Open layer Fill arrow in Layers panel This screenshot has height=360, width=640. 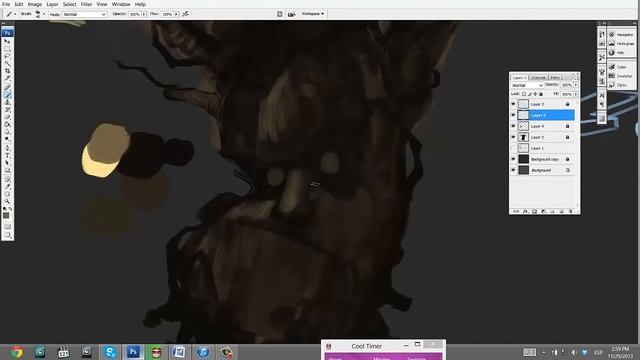(576, 94)
